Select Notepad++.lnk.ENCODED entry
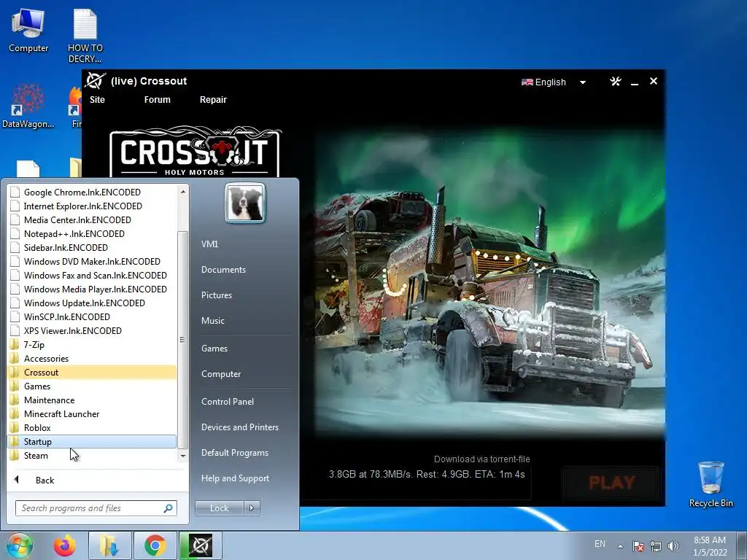The image size is (747, 560). pyautogui.click(x=92, y=233)
